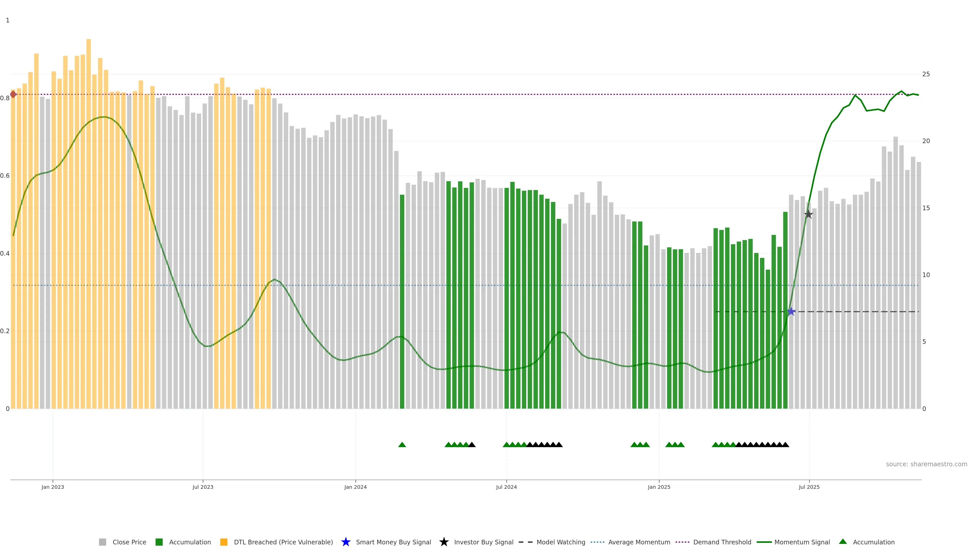The width and height of the screenshot is (980, 551).
Task: Click the Jan 2023 axis label
Action: [53, 487]
